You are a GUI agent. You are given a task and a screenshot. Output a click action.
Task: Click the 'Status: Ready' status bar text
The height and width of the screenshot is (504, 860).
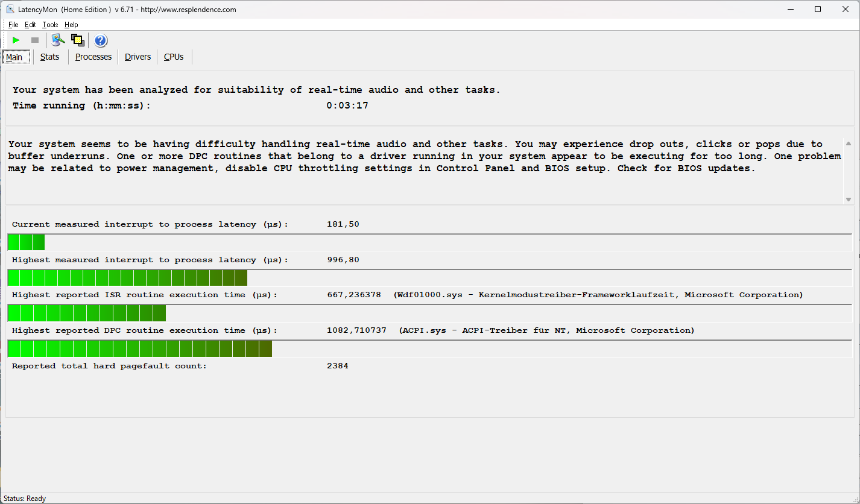pos(25,499)
